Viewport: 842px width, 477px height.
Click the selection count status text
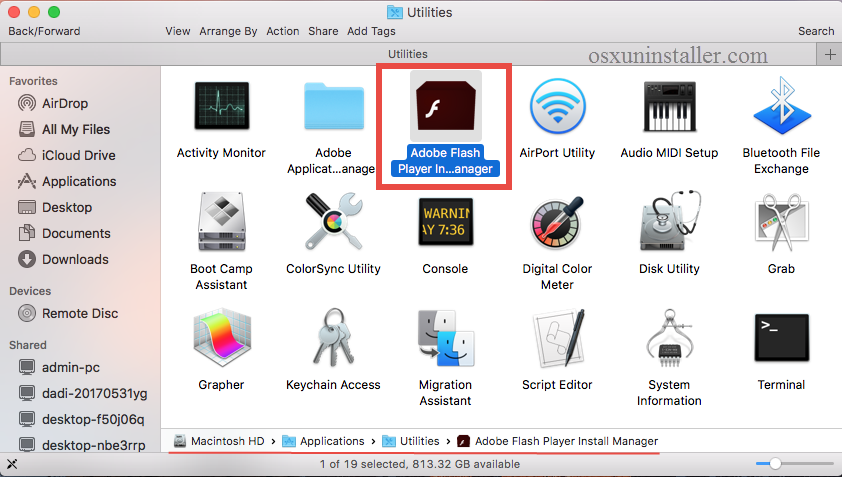420,464
